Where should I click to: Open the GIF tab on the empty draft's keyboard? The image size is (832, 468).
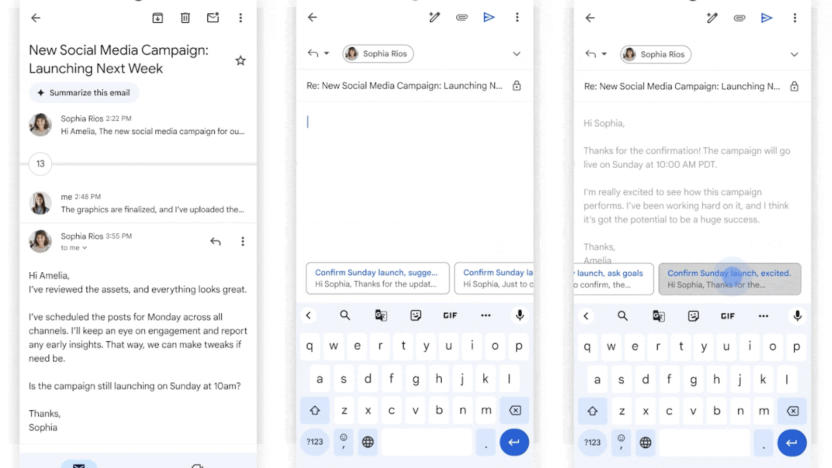(450, 315)
